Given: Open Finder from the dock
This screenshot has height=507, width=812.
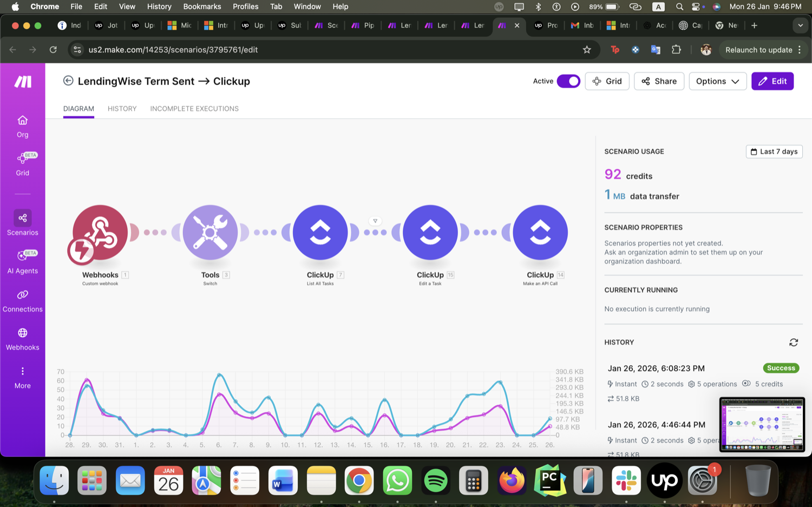Looking at the screenshot, I should [54, 480].
